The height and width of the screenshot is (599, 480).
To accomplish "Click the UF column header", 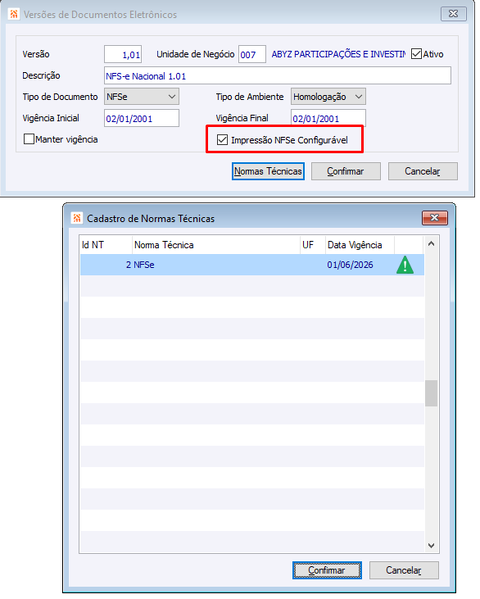I will 312,244.
